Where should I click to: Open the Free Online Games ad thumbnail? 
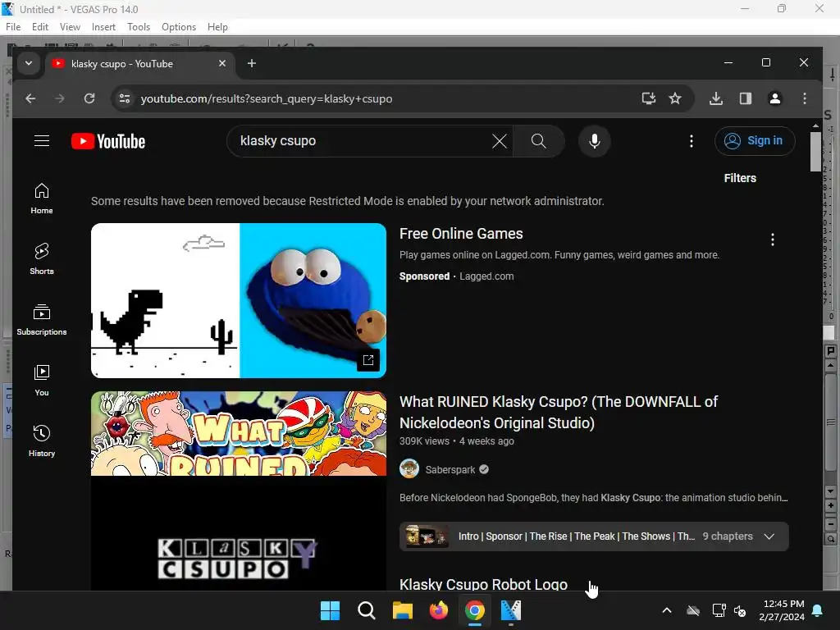click(x=239, y=300)
